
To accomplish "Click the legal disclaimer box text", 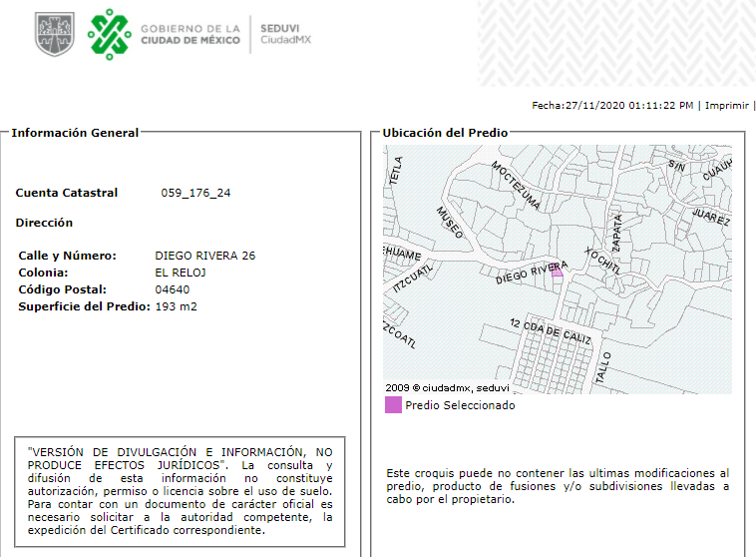I will point(180,491).
